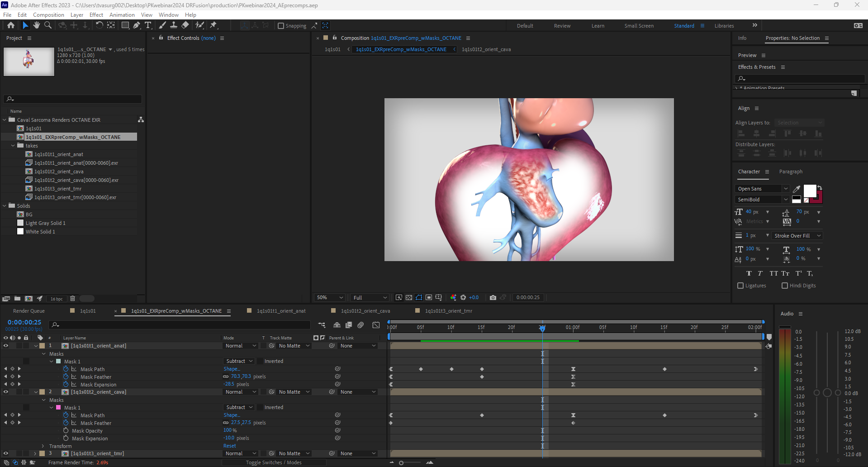Switch to the Paragraph tab
Image resolution: width=868 pixels, height=467 pixels.
coord(791,172)
